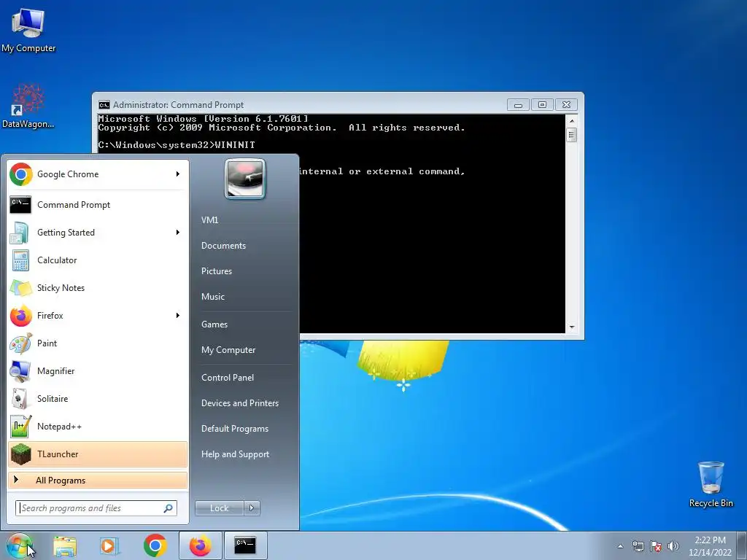Open Documents from Start menu

pyautogui.click(x=223, y=246)
